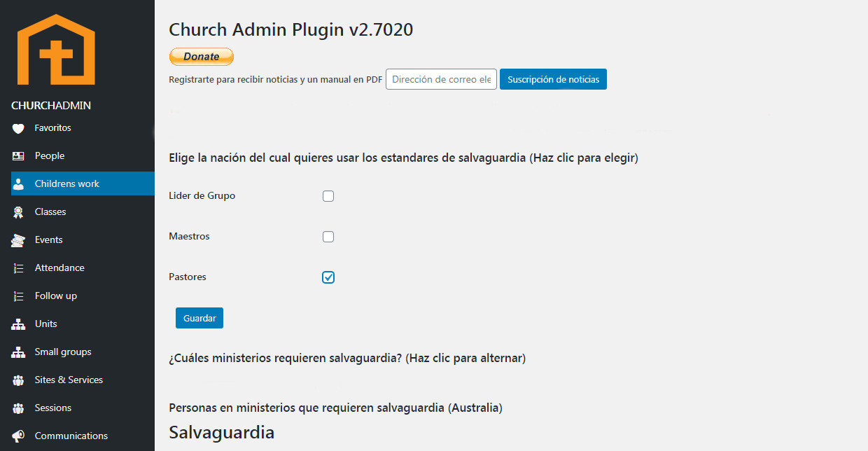
Task: Click the Favoritos heart icon
Action: (18, 128)
